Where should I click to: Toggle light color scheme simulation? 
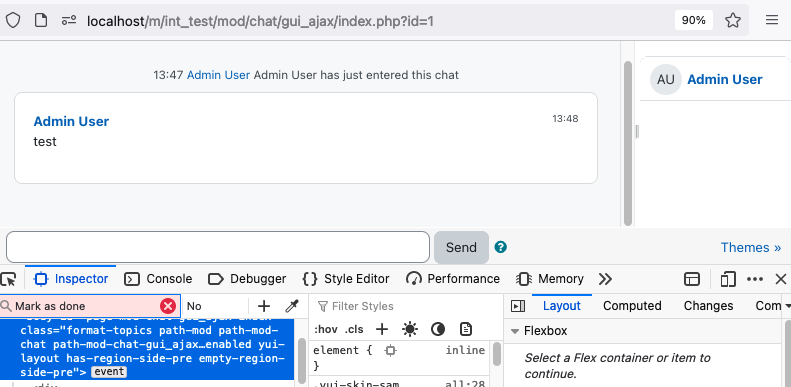tap(410, 329)
